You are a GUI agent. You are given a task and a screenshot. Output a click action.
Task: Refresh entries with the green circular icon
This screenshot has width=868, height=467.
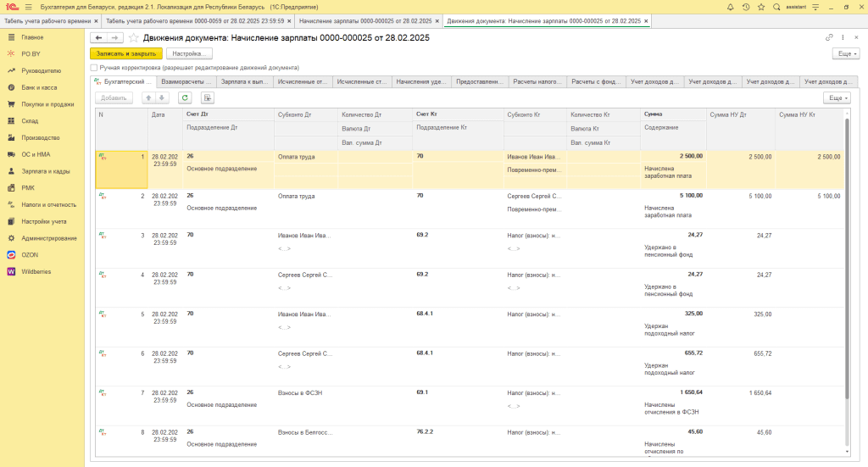coord(185,98)
